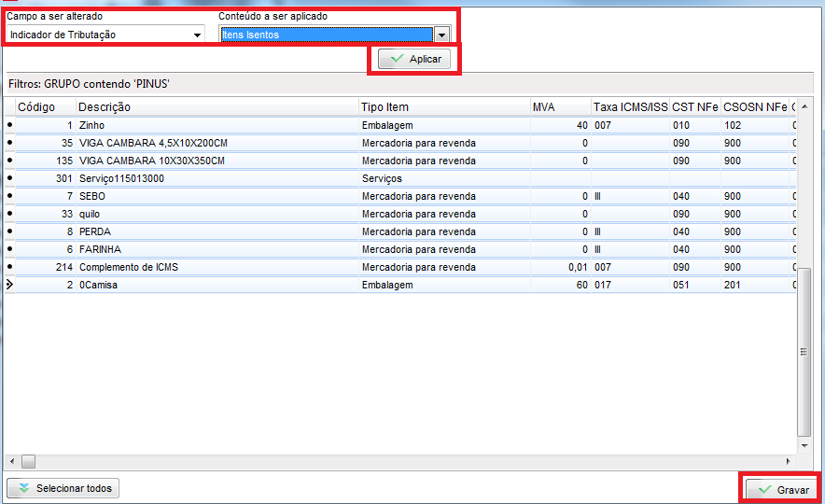Click the double-arrow icon on Selecionar todos
The image size is (825, 504).
(x=23, y=488)
